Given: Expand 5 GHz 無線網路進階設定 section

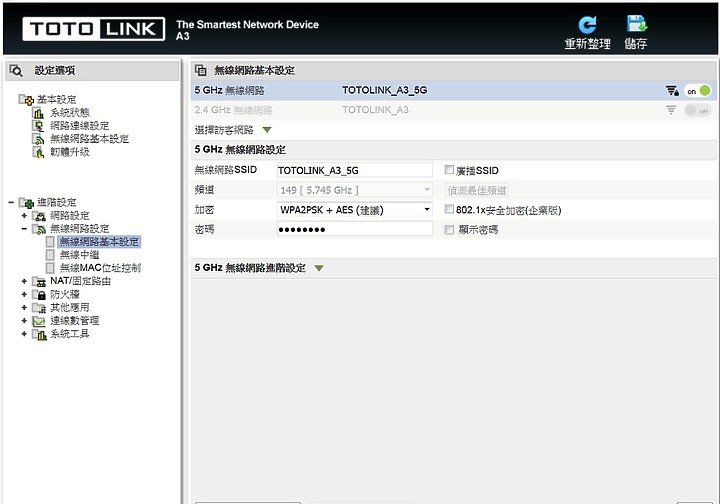Looking at the screenshot, I should click(x=319, y=268).
